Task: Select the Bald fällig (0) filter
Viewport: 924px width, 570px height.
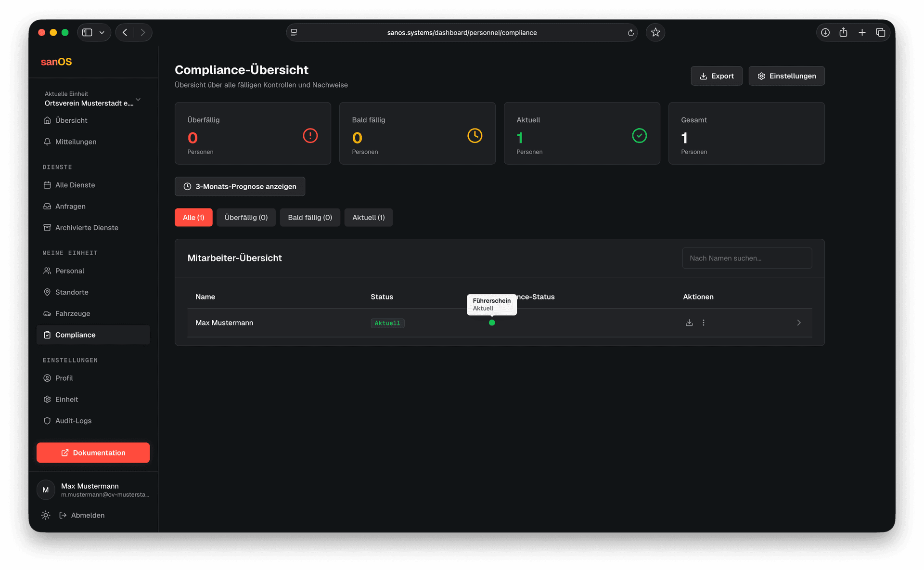Action: 310,218
